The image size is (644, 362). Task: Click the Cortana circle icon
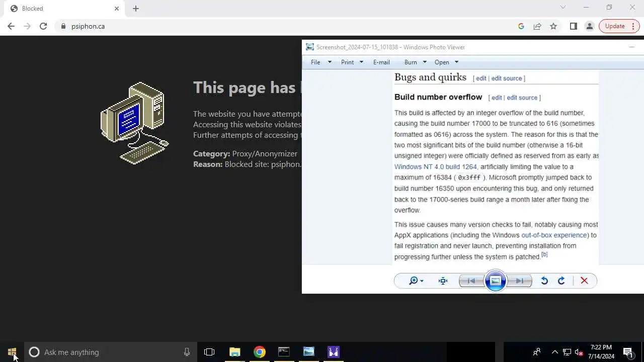click(x=34, y=352)
